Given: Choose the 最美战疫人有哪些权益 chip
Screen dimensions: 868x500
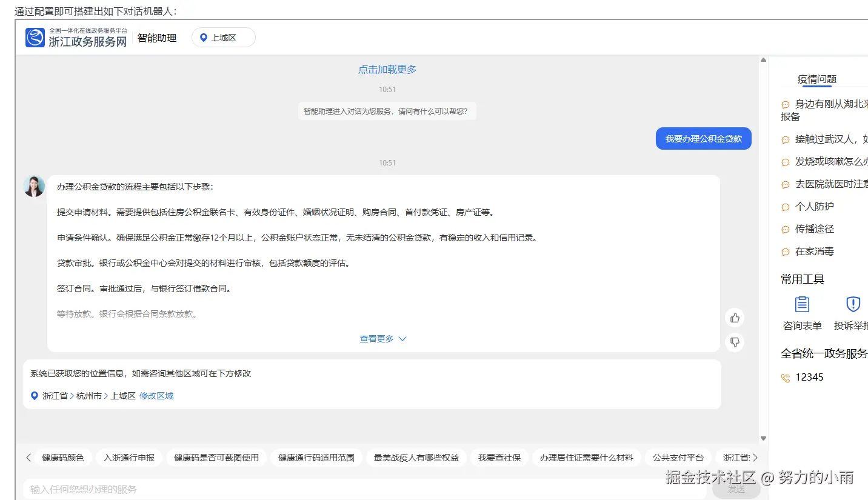Looking at the screenshot, I should coord(416,458).
